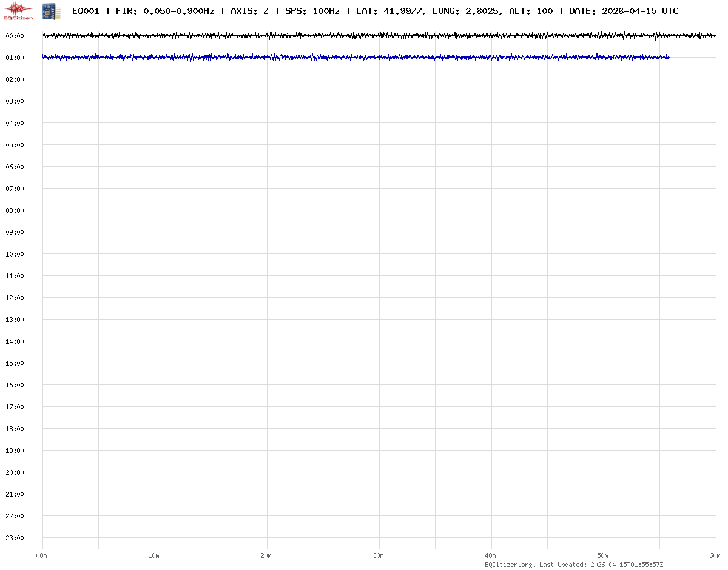Click the EQCitizen red seismic logo
728x570 pixels.
click(x=18, y=11)
